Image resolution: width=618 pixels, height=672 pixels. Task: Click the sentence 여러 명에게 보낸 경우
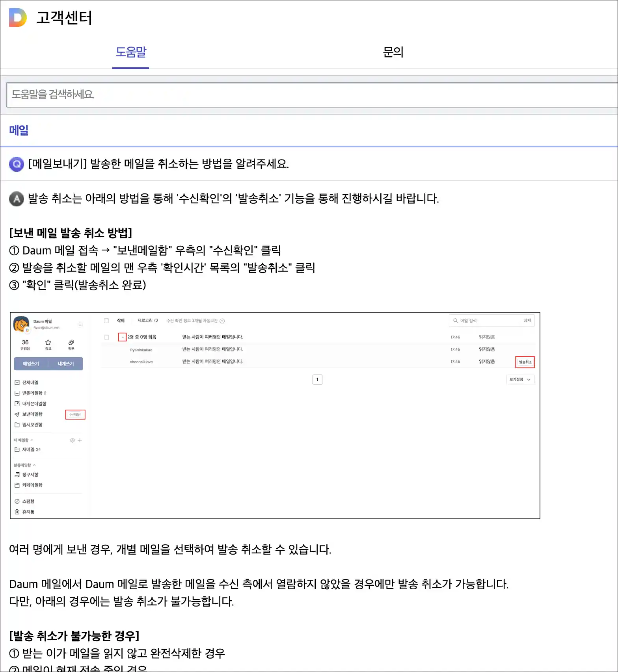click(x=170, y=549)
